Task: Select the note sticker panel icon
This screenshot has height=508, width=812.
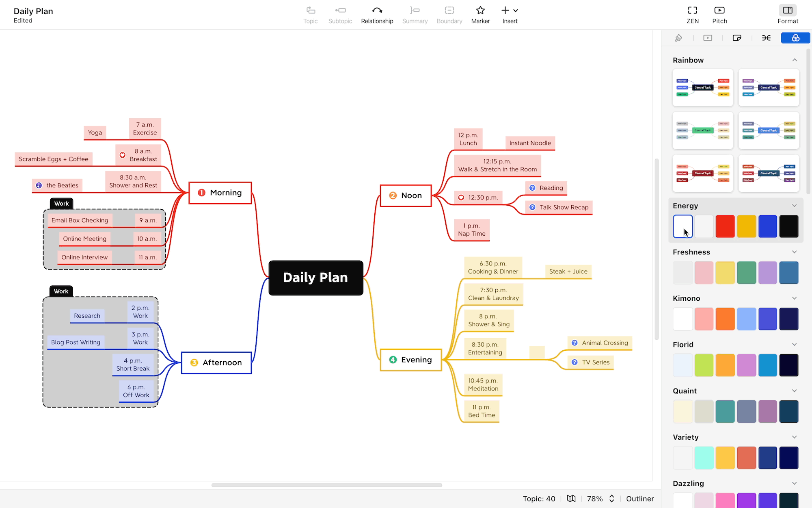Action: tap(737, 38)
